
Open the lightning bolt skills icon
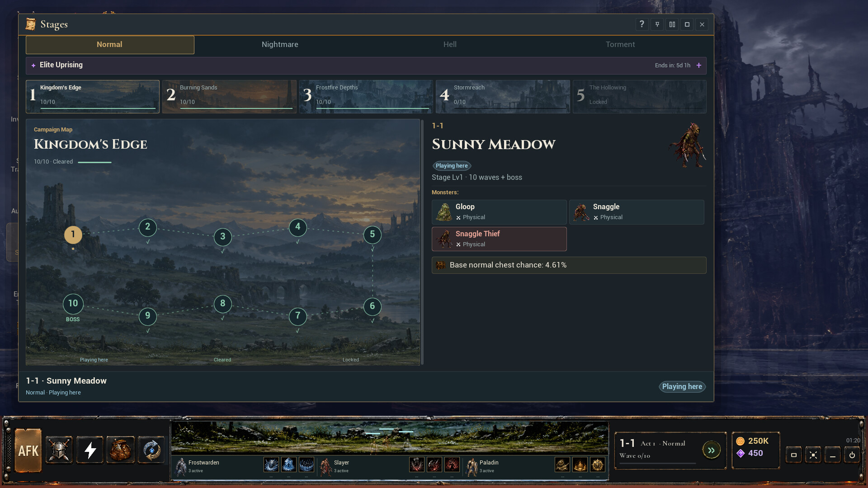pos(90,450)
